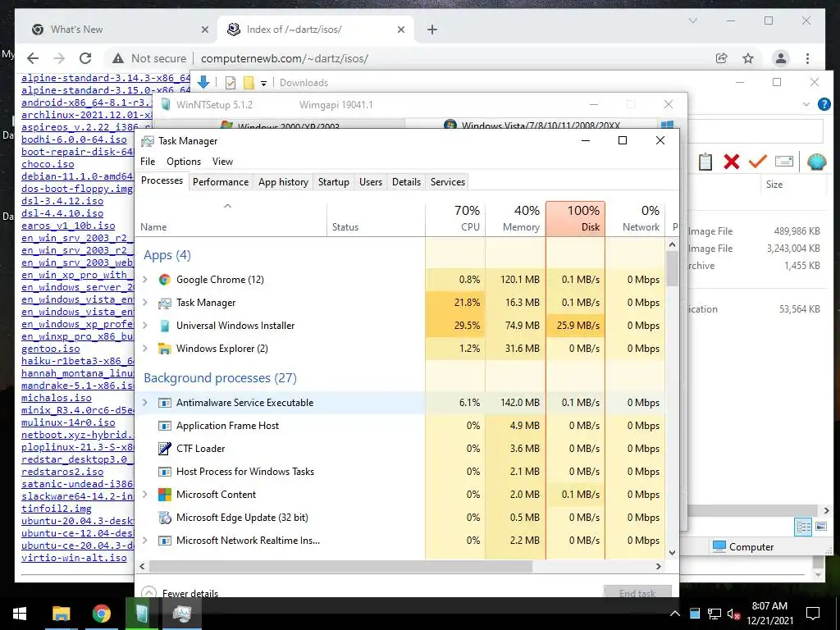Viewport: 840px width, 630px height.
Task: Click the clipboard paste icon in Explorer window
Action: 705,162
